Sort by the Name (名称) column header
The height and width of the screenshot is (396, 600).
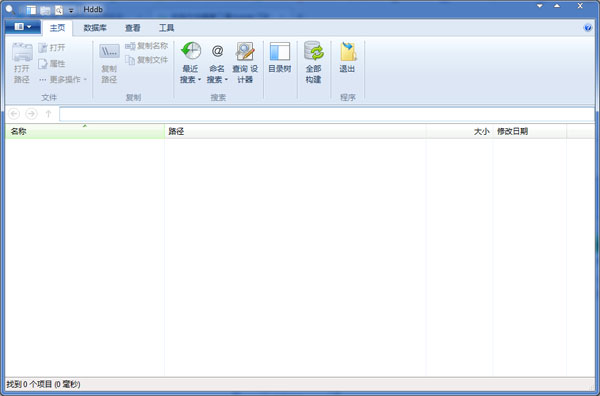click(x=85, y=131)
